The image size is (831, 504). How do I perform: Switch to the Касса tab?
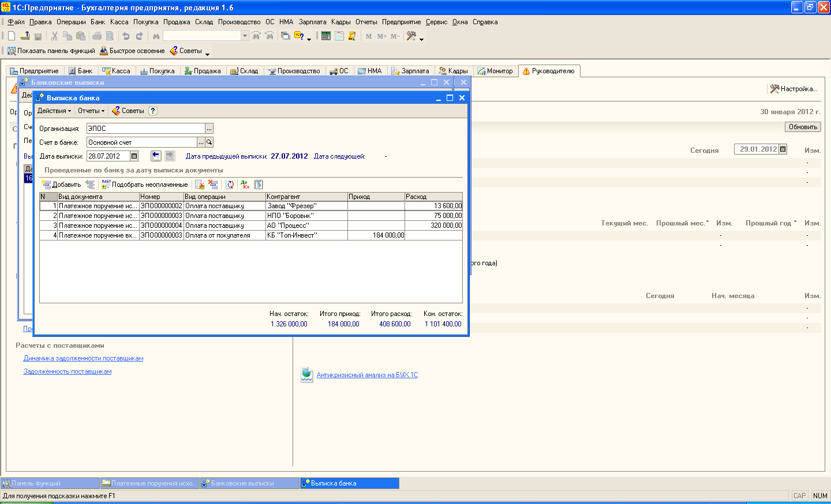click(116, 71)
